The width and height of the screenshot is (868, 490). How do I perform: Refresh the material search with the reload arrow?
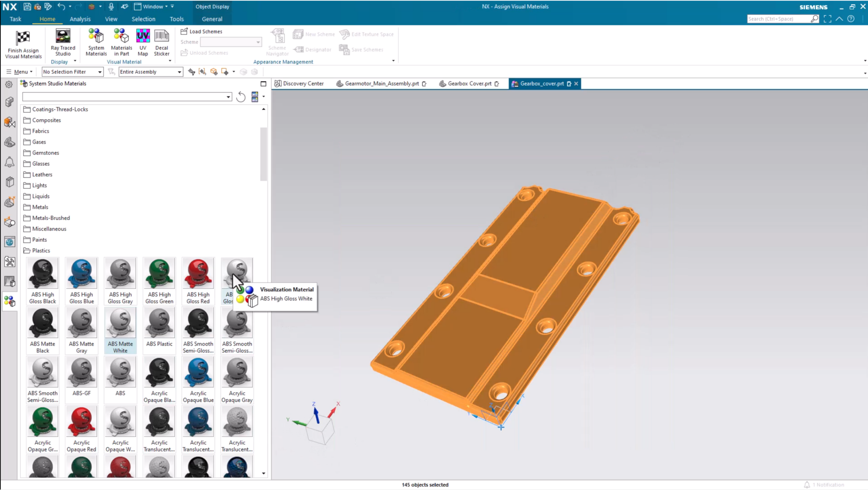240,97
